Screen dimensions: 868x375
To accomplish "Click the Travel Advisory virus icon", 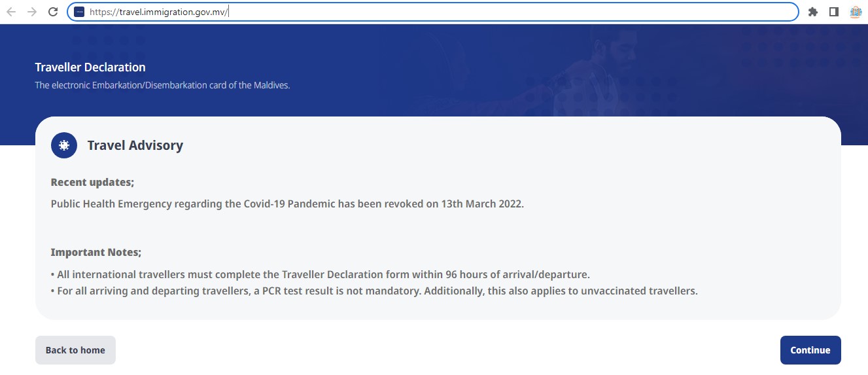I will click(x=64, y=145).
